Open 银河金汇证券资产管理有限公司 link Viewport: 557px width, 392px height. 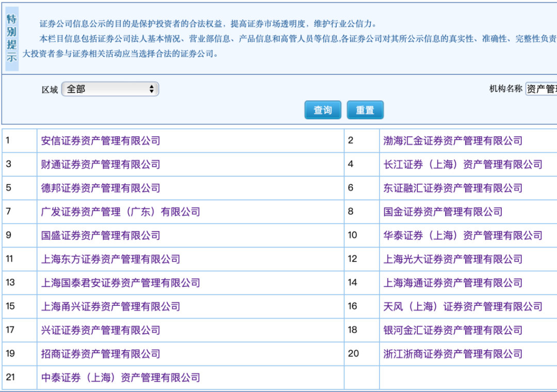(x=453, y=330)
